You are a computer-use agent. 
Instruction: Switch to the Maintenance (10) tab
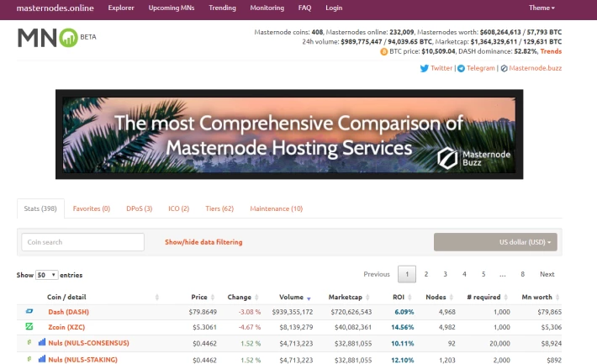[x=277, y=208]
